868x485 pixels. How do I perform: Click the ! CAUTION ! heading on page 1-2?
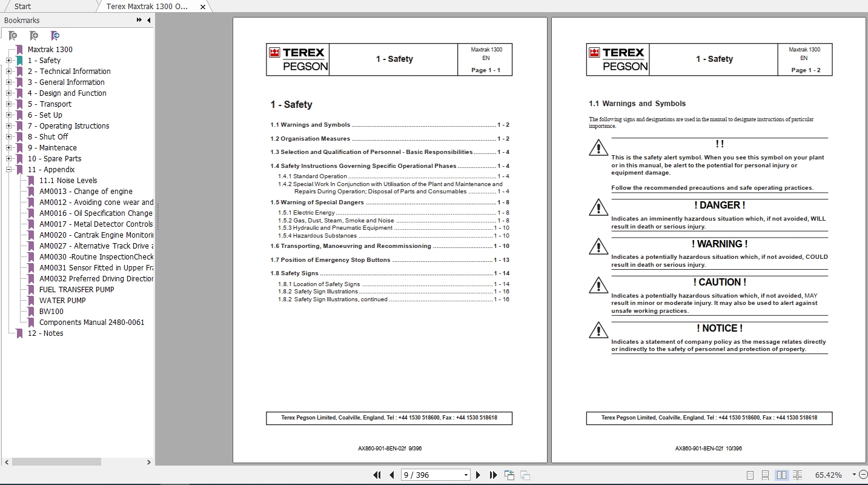[x=720, y=283]
